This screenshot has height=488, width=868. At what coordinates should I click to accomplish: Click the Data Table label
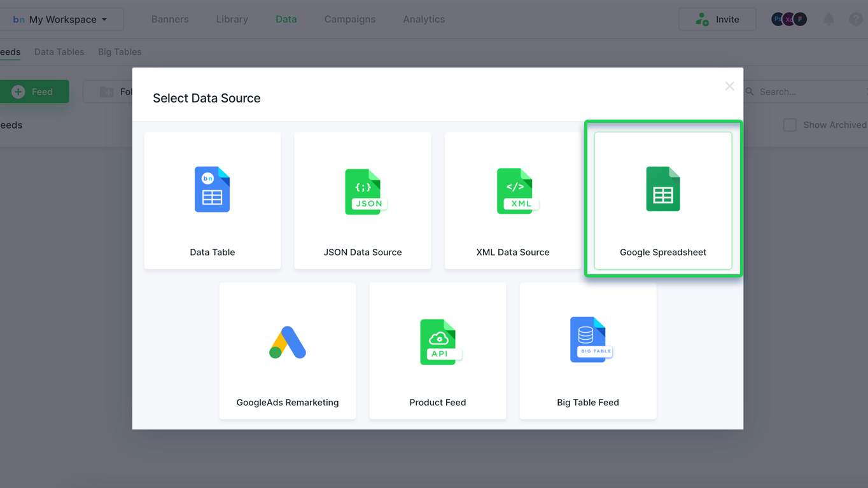coord(213,252)
